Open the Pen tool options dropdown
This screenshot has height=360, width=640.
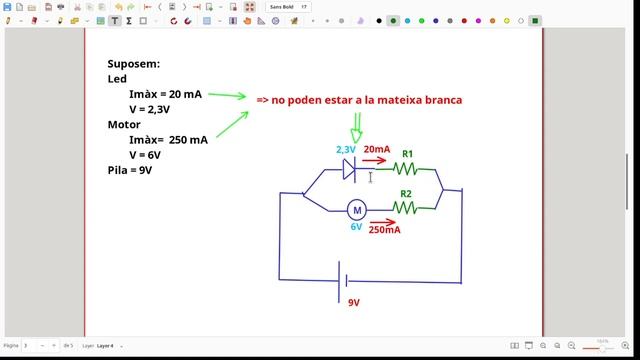pos(20,21)
